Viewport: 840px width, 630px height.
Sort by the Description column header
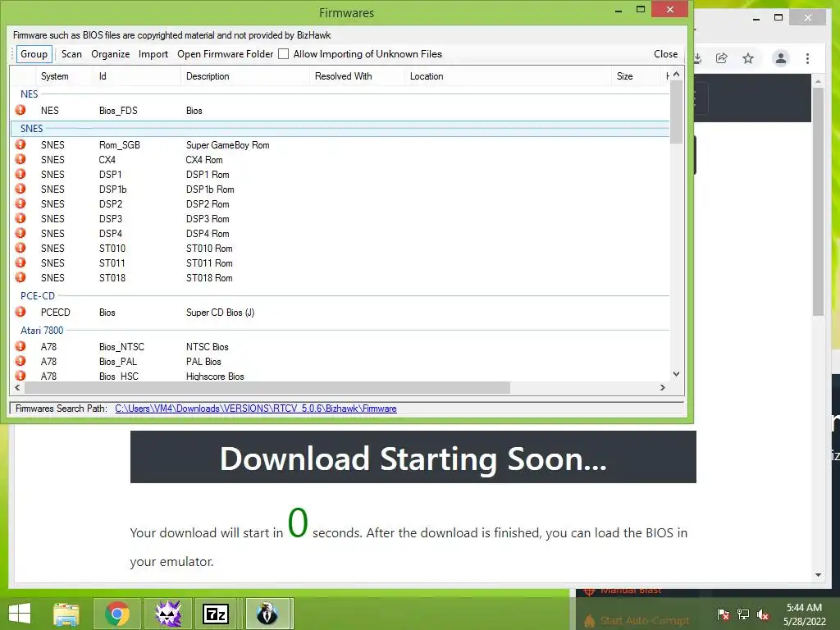[x=245, y=76]
